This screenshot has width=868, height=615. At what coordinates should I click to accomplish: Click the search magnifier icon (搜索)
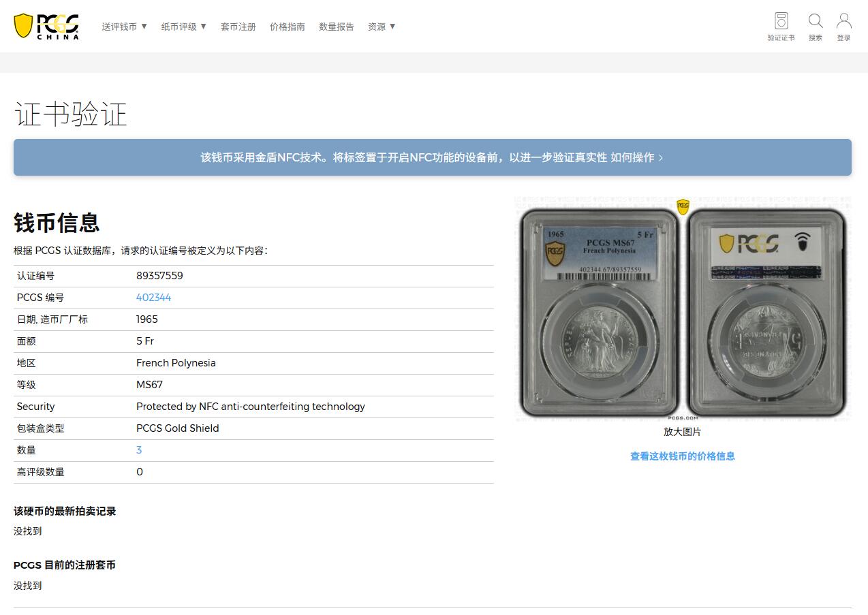[815, 26]
